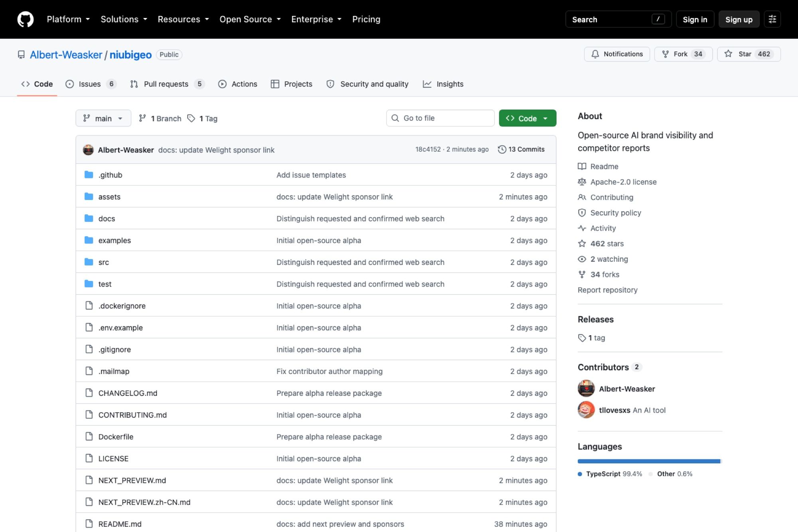This screenshot has height=532, width=798.
Task: Open the Pricing page link
Action: [366, 19]
